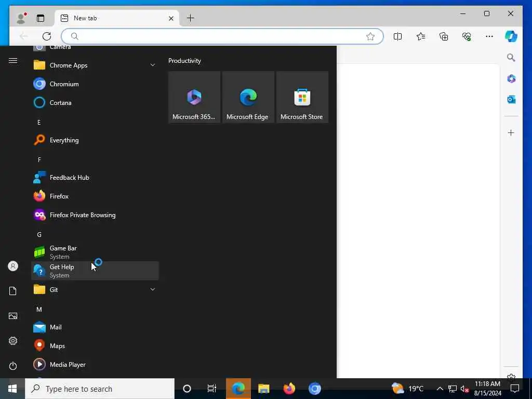
Task: Refresh the Edge page
Action: [47, 36]
